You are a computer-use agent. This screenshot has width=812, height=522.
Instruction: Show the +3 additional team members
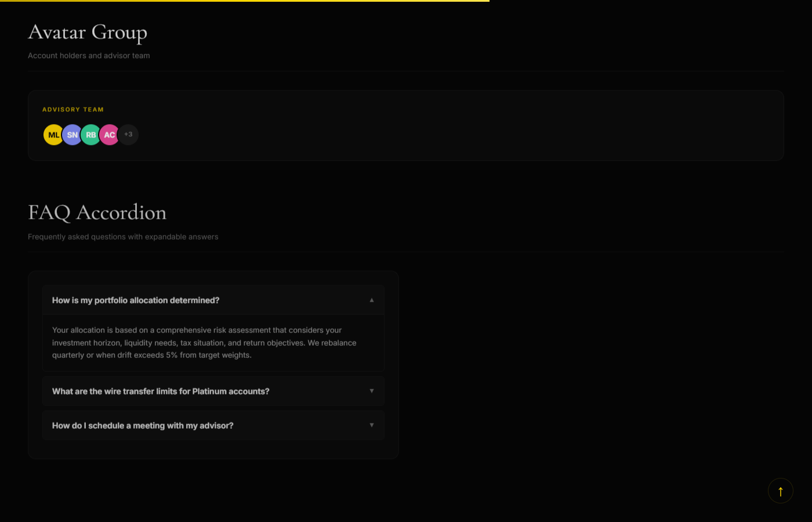129,135
